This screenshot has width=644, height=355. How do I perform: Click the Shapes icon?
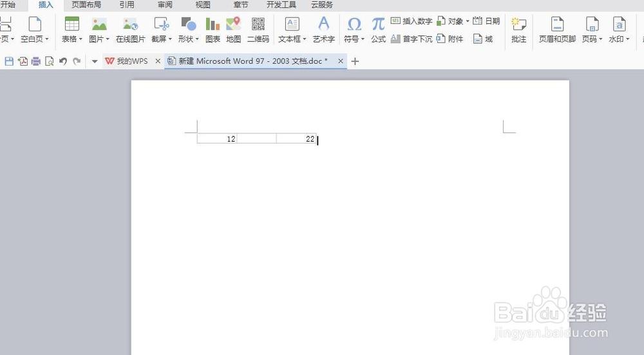pyautogui.click(x=189, y=24)
